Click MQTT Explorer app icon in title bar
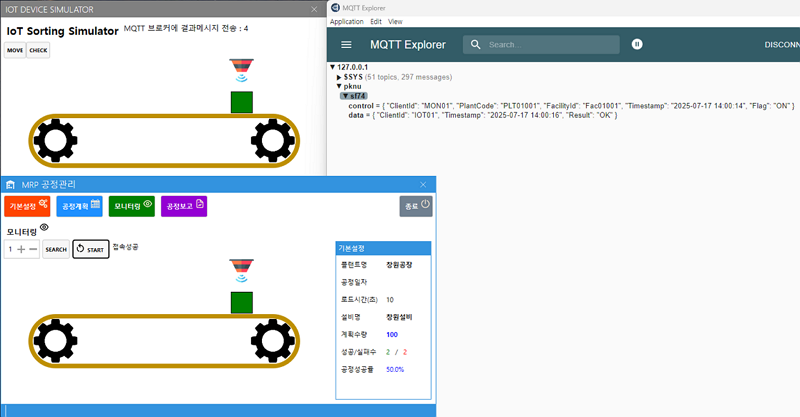 (335, 8)
